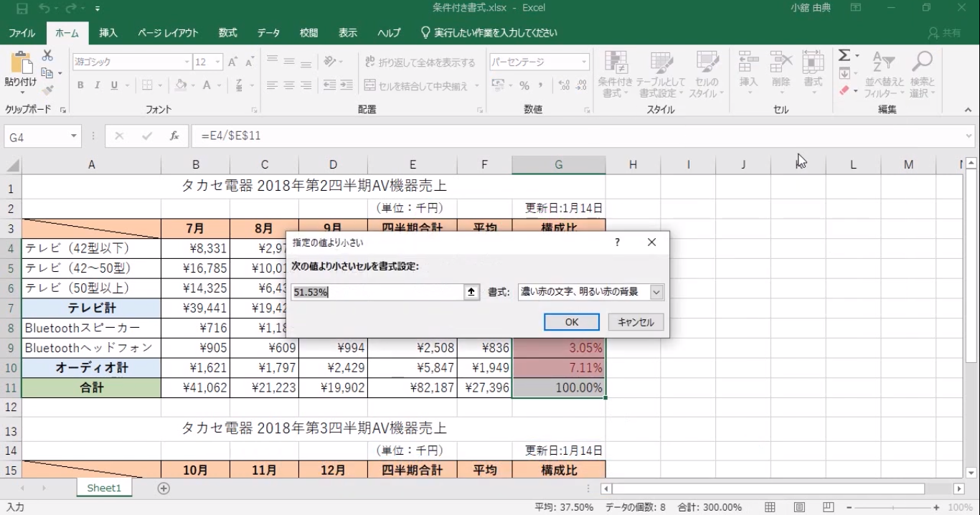Screen dimensions: 980x515
Task: Open the 游ゴシック font name dropdown
Action: point(187,62)
